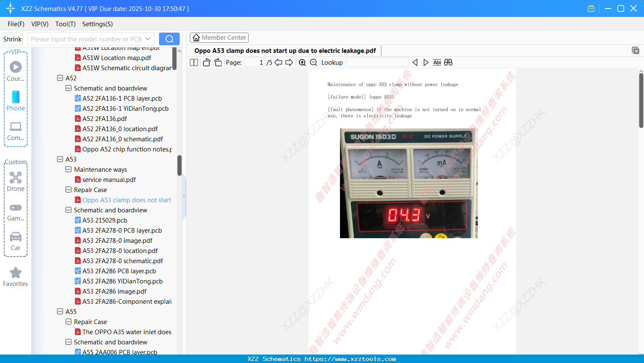This screenshot has height=363, width=644.
Task: Select the Computer category icon
Action: [16, 131]
